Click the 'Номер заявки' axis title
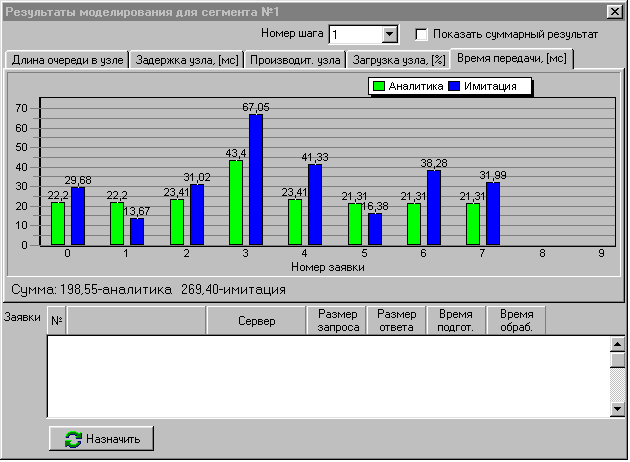 pos(327,267)
